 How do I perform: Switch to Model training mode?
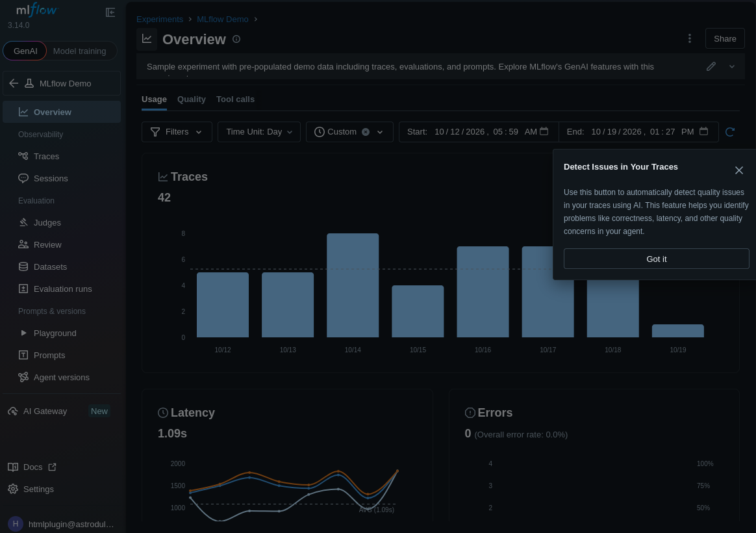pos(79,51)
